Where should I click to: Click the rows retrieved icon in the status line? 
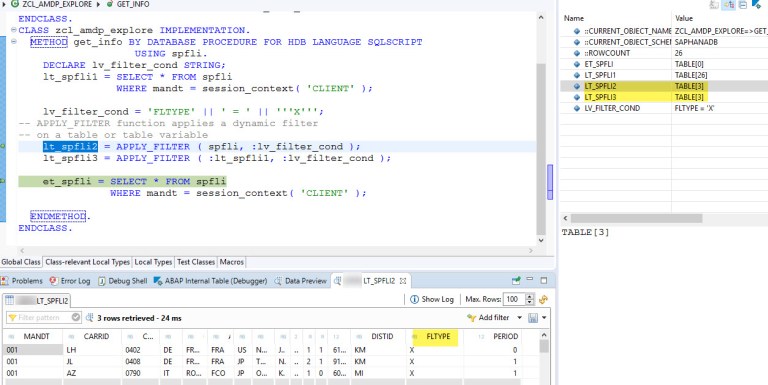click(x=90, y=318)
